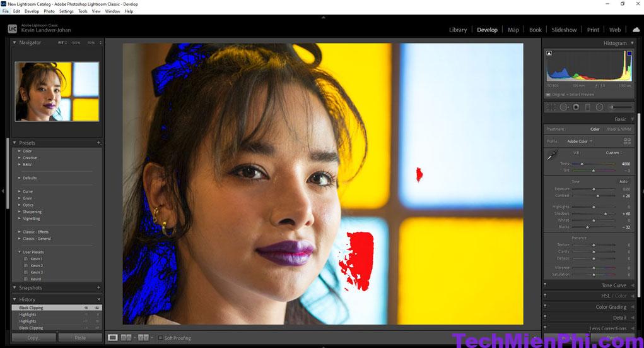644x348 pixels.
Task: Toggle Color Grading panel on/off switch
Action: pyautogui.click(x=546, y=306)
